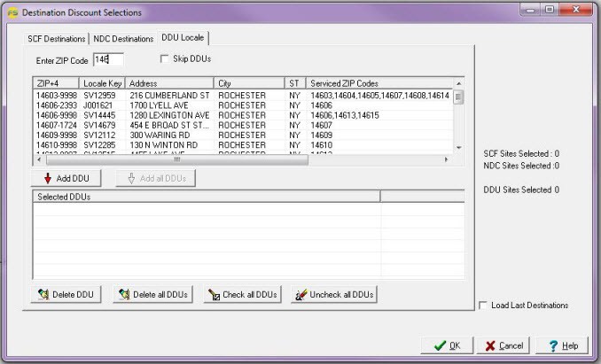Click the vertical scrollbar thumb of the list
601x364 pixels.
click(x=458, y=97)
